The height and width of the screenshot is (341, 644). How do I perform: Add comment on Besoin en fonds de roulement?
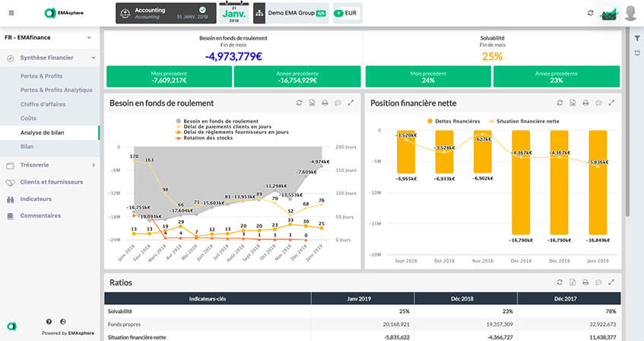338,103
